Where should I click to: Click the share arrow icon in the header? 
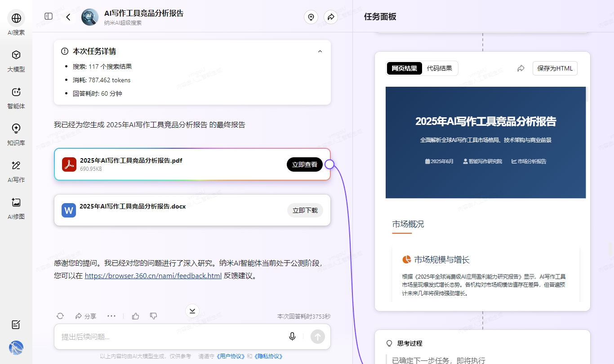click(331, 17)
